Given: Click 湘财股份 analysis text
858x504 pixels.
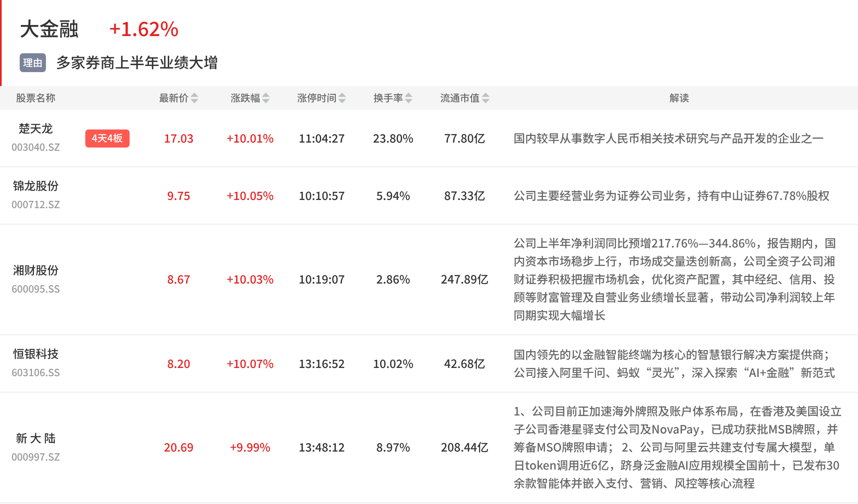Looking at the screenshot, I should tap(675, 279).
